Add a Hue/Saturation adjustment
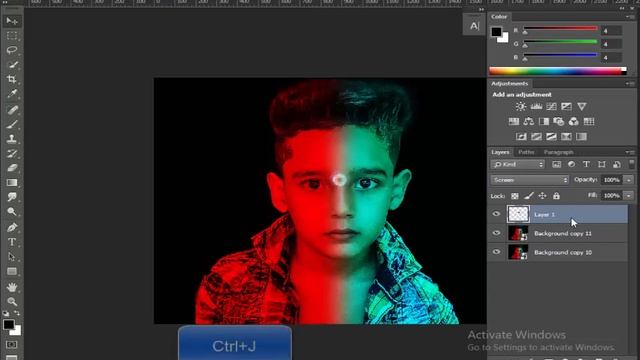The image size is (640, 360). pyautogui.click(x=514, y=121)
